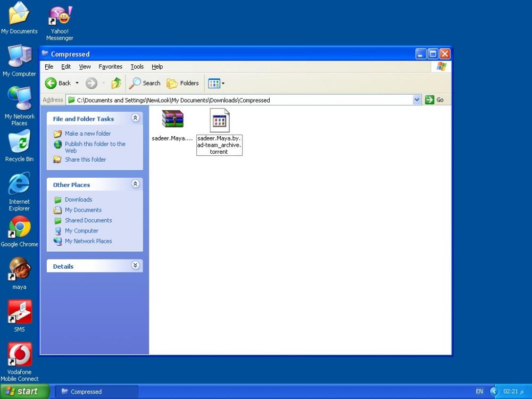Open the View menu
Screen dimensions: 532x399
point(85,66)
